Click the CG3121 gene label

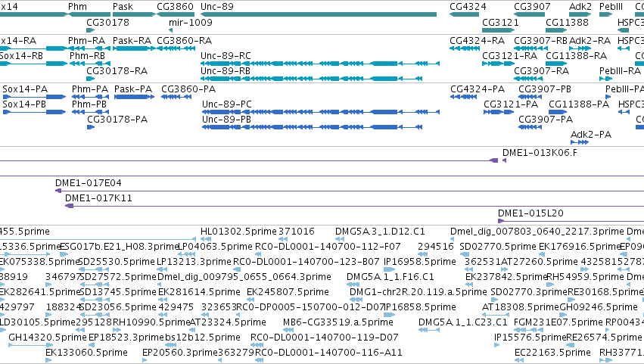[x=500, y=22]
